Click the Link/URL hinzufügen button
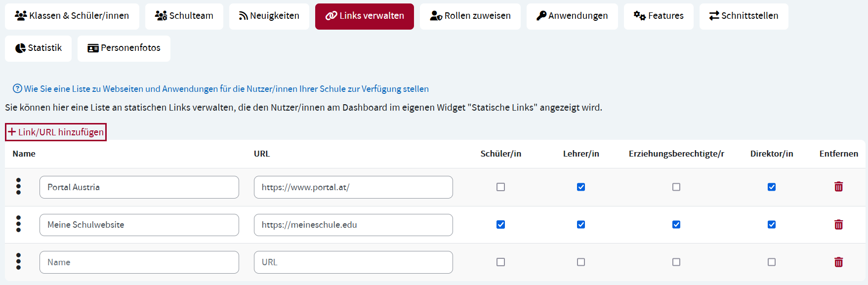Screen dimensions: 868x285 click(x=56, y=132)
